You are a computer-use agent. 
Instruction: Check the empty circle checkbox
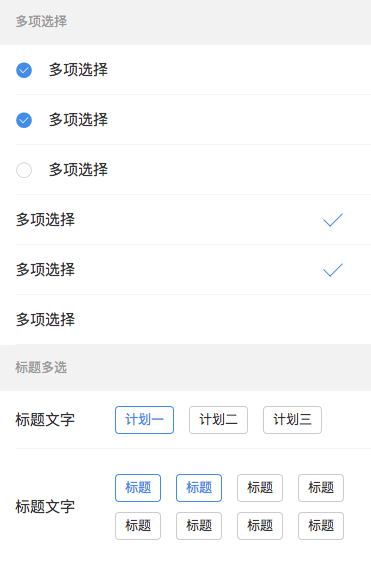click(24, 170)
